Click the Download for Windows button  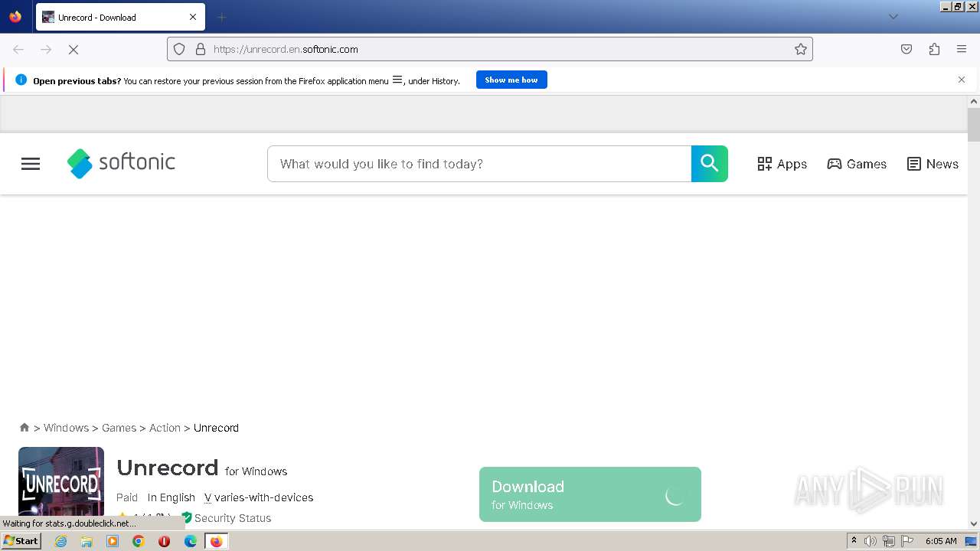(x=590, y=494)
